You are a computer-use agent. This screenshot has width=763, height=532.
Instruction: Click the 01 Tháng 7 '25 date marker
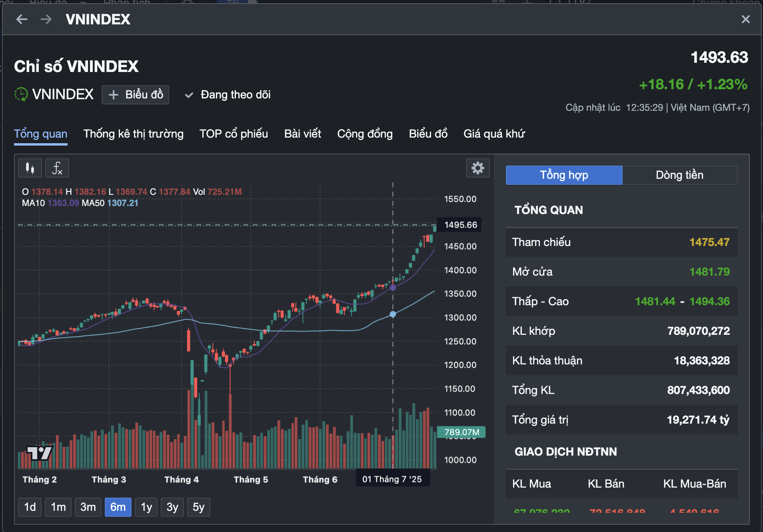pos(393,478)
